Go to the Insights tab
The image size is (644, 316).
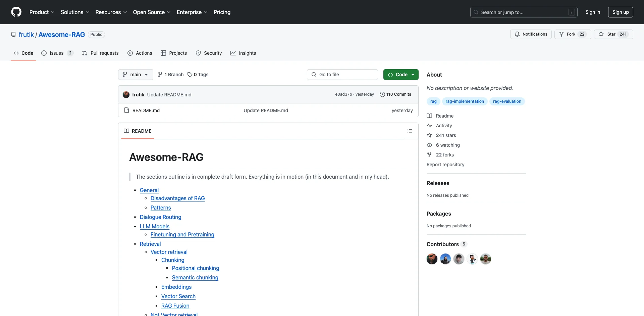point(243,53)
